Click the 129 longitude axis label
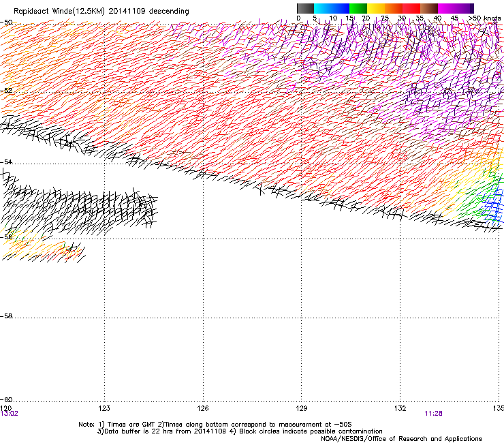This screenshot has width=504, height=443. [302, 408]
